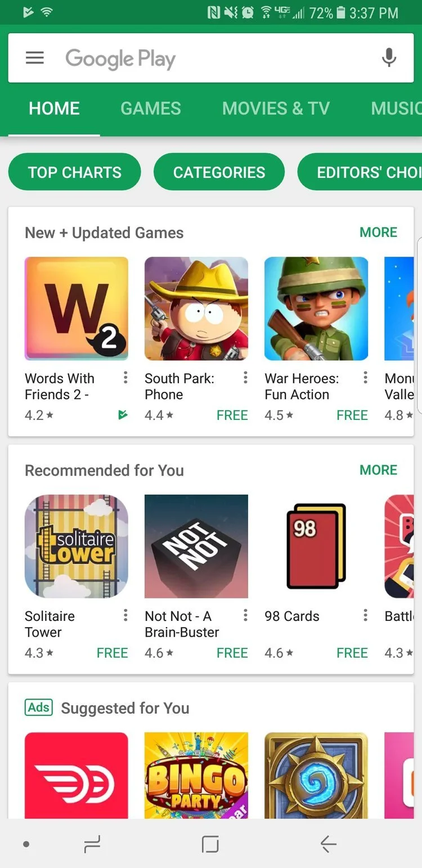The height and width of the screenshot is (868, 422).
Task: Tap the Android back navigation button
Action: pyautogui.click(x=328, y=844)
